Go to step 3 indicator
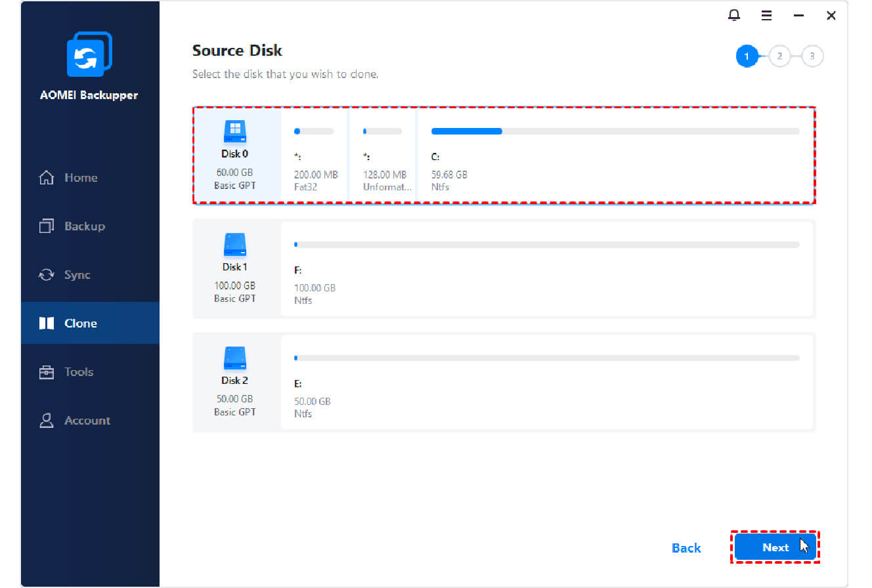Viewport: 872px width, 588px height. click(812, 56)
